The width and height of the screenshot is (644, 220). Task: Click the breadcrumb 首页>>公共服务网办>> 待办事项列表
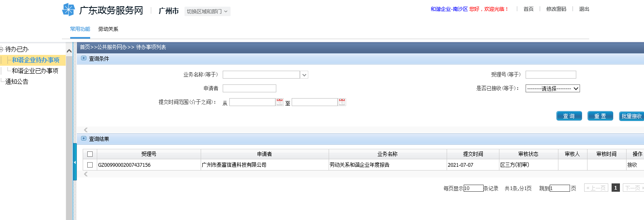pos(123,47)
